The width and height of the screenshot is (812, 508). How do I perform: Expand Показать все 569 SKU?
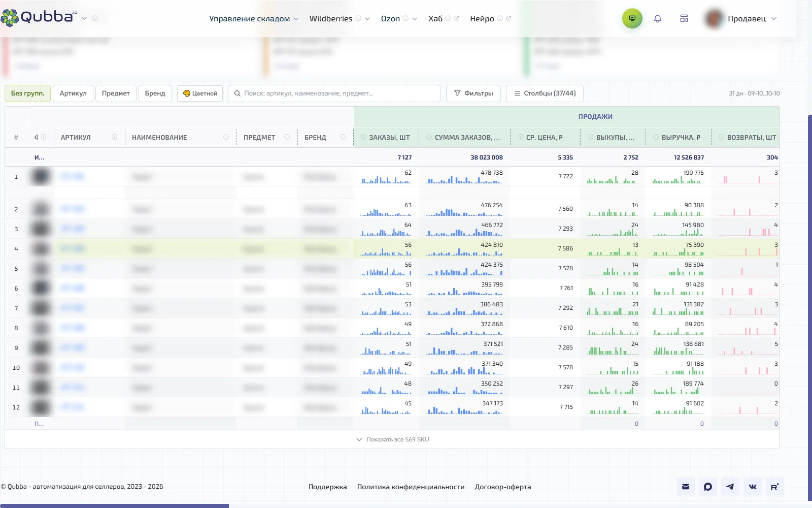392,439
